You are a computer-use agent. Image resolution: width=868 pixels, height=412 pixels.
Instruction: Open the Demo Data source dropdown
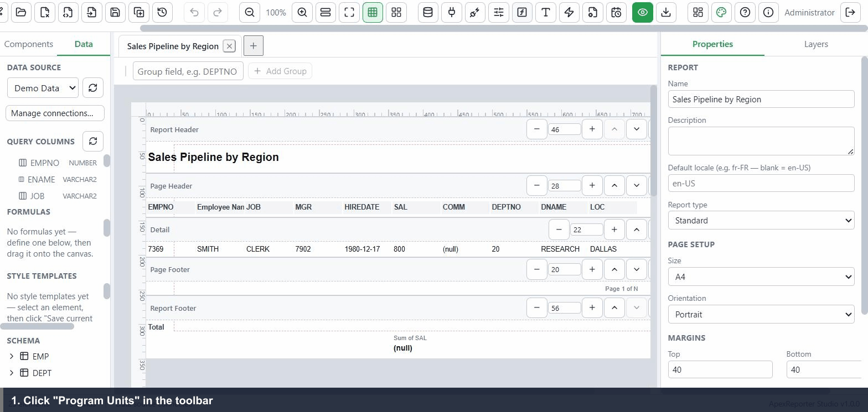[43, 88]
